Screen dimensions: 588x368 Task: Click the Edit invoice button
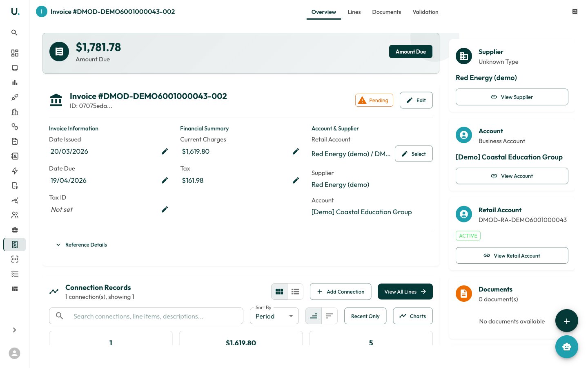click(416, 100)
